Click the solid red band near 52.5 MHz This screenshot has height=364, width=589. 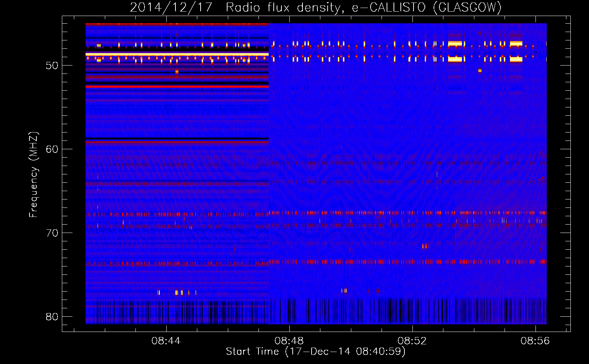point(177,87)
